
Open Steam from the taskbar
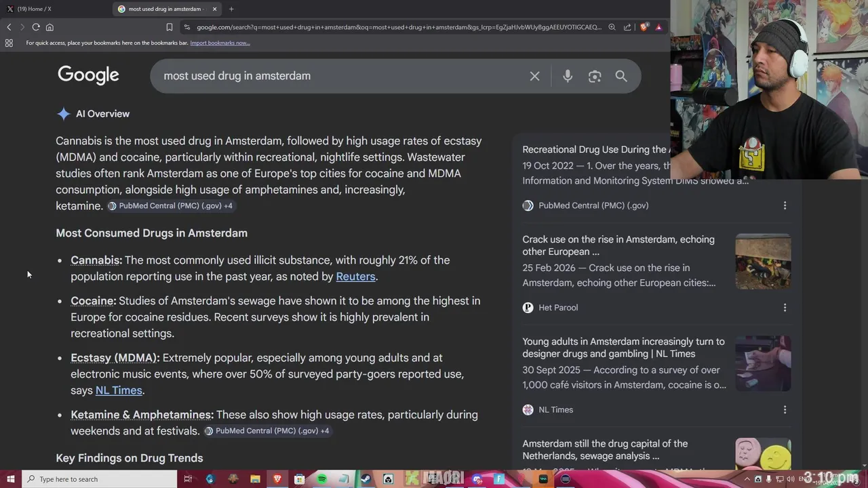pos(366,479)
